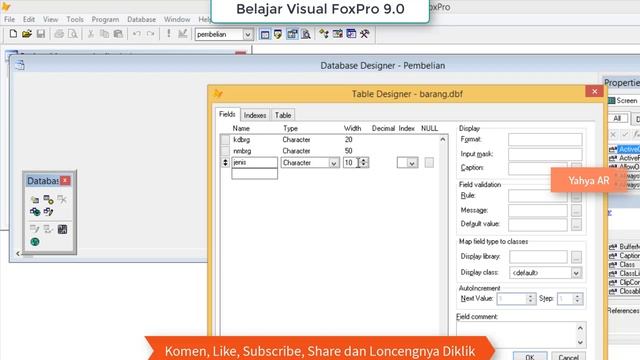
Task: Open the Edit menu
Action: click(29, 19)
